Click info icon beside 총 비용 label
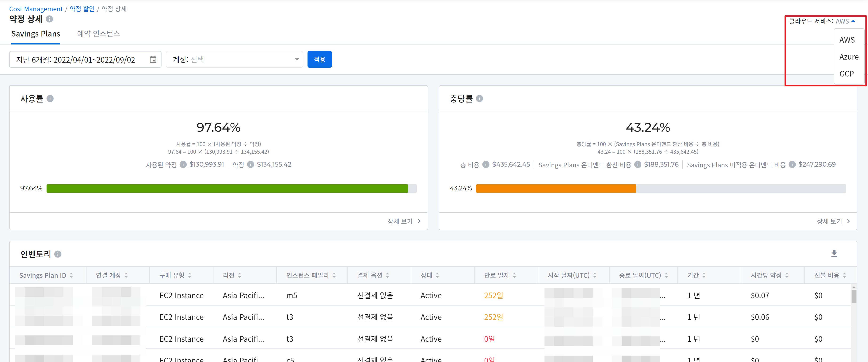868x362 pixels. pyautogui.click(x=485, y=164)
